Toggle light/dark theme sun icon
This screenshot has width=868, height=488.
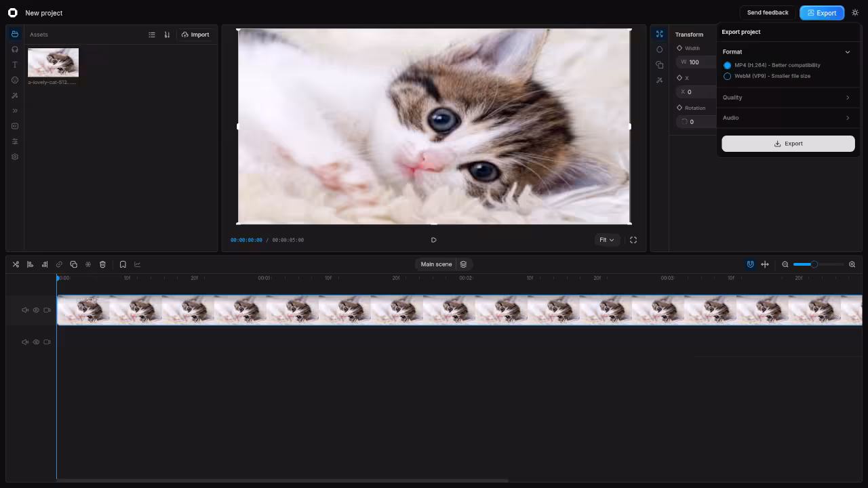[855, 13]
